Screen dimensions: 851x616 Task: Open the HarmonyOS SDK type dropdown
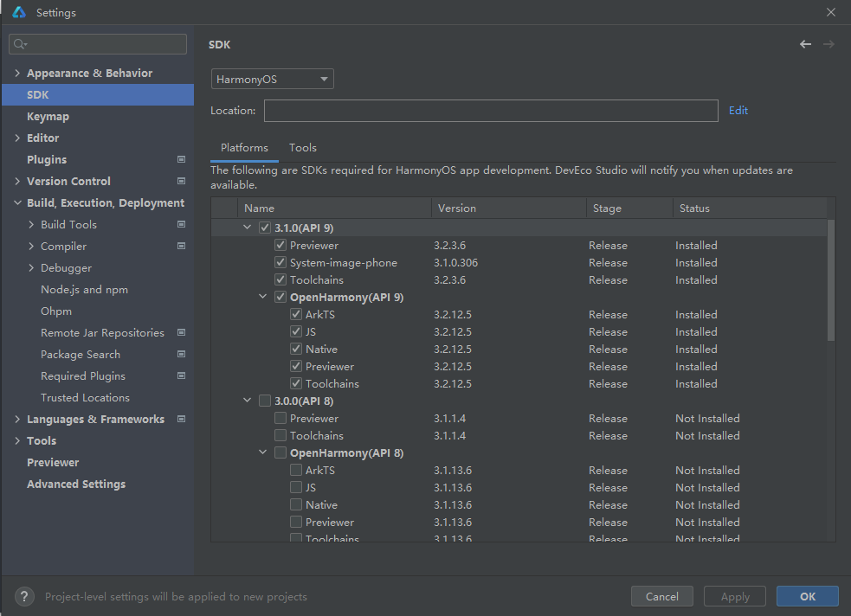tap(273, 80)
